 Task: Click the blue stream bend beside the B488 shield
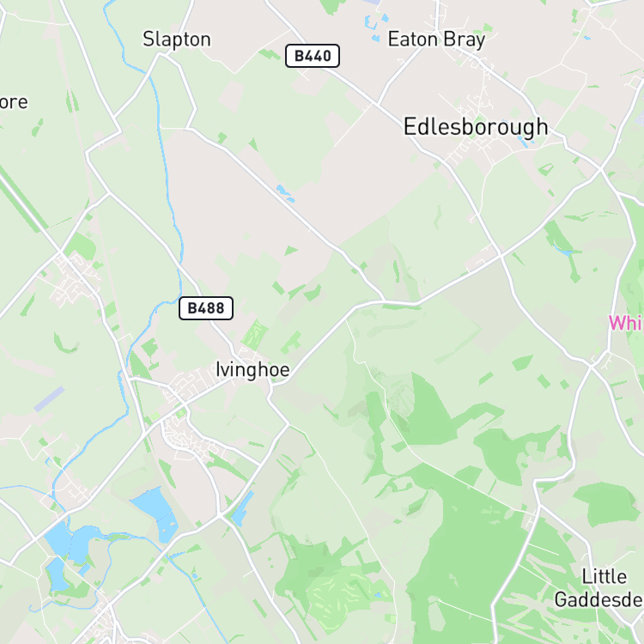point(164,306)
